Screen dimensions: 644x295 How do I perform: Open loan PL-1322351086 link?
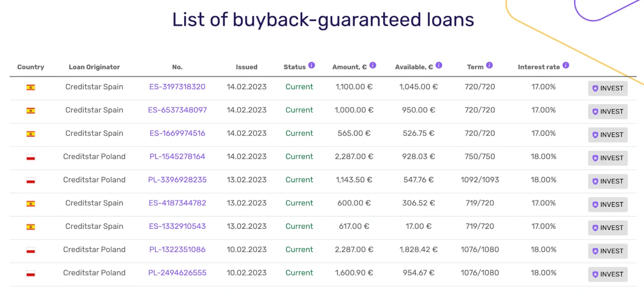(x=177, y=249)
